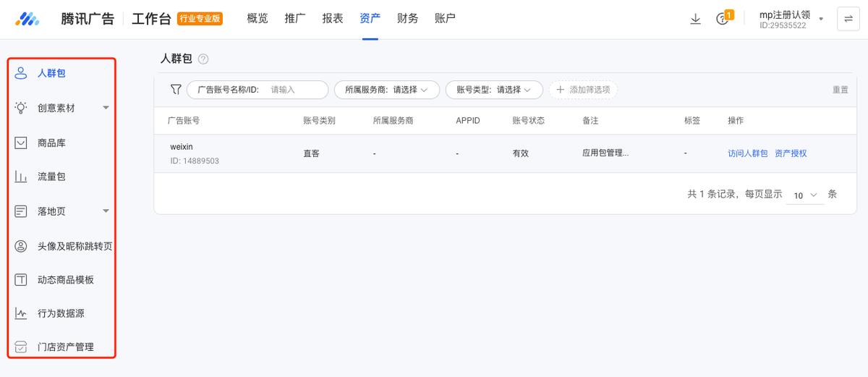Click the 门店资产管理 store icon
Viewport: 868px width, 377px height.
coord(21,347)
